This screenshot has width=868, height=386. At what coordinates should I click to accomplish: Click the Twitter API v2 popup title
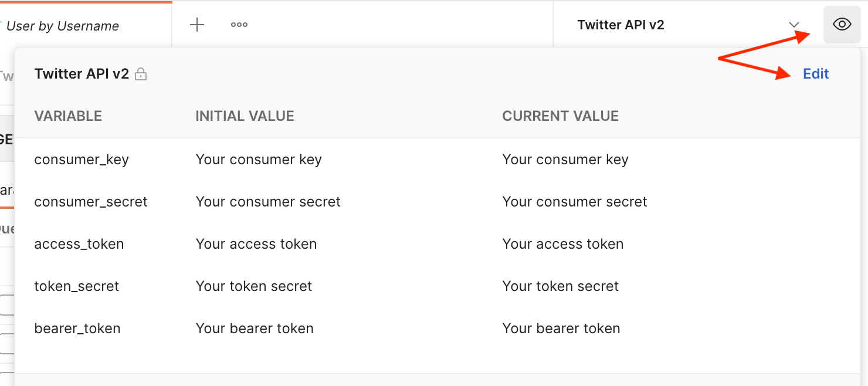point(82,74)
